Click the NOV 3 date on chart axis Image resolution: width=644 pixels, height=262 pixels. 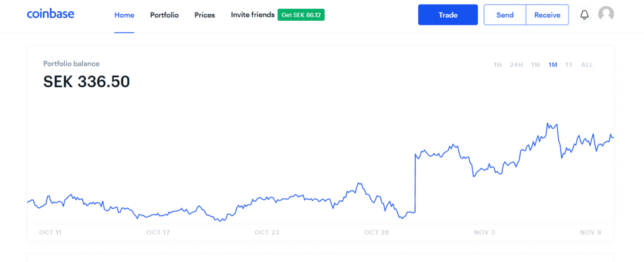click(484, 232)
